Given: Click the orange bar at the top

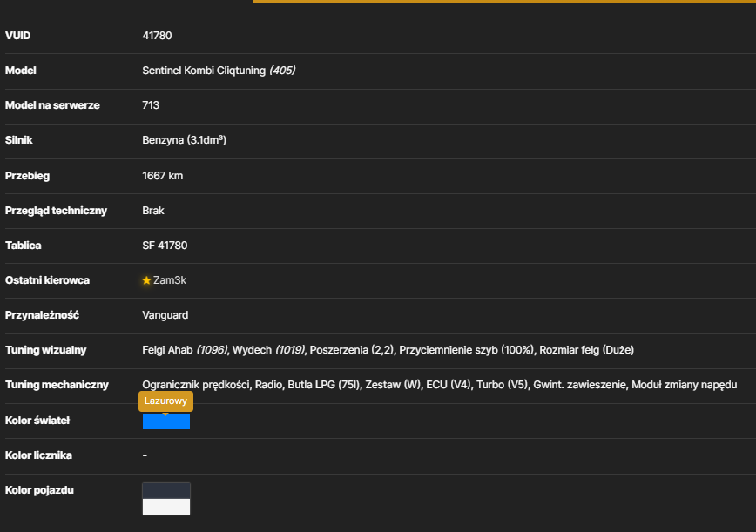Looking at the screenshot, I should (x=504, y=2).
